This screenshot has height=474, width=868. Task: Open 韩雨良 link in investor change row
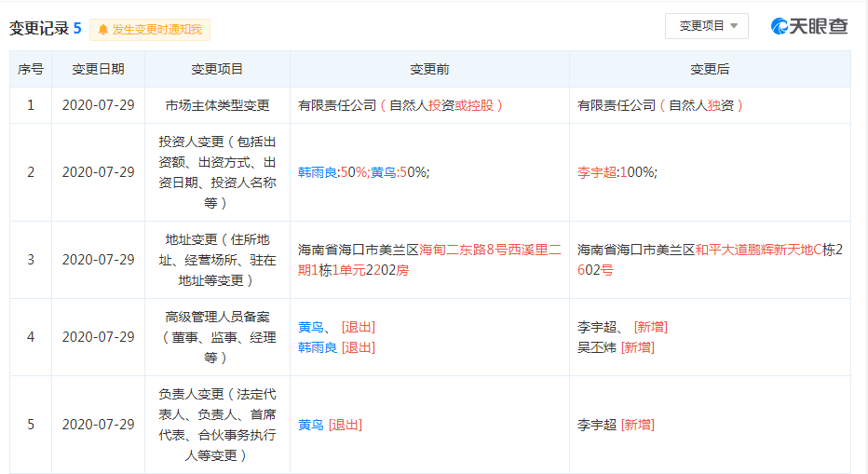pyautogui.click(x=318, y=172)
